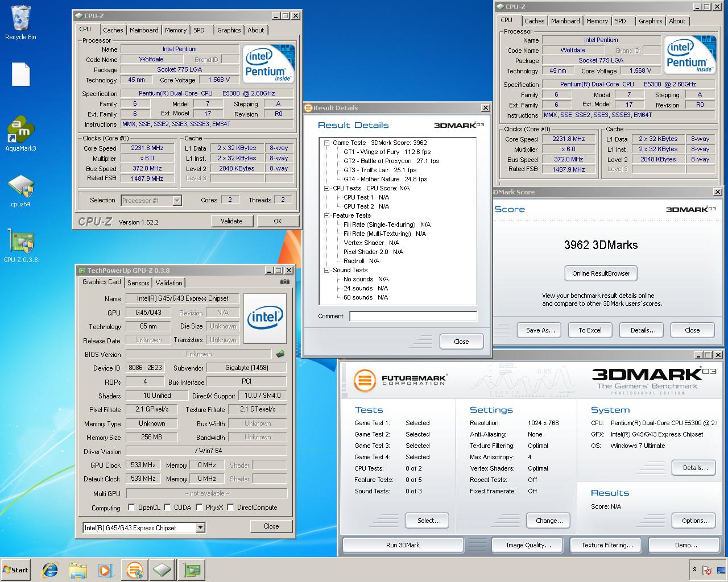
Task: Open Windows Media Player in taskbar
Action: point(105,570)
